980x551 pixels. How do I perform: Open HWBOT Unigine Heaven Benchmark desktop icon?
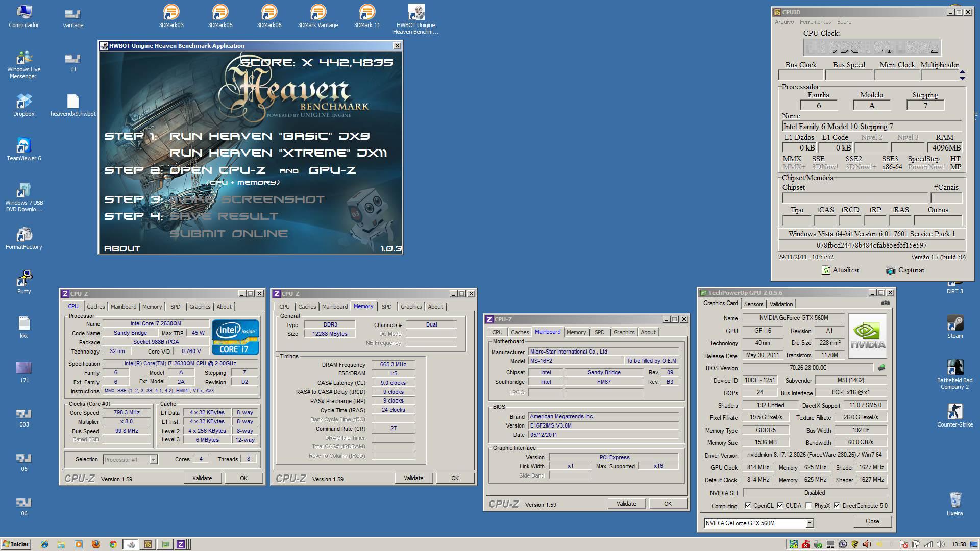pos(416,19)
